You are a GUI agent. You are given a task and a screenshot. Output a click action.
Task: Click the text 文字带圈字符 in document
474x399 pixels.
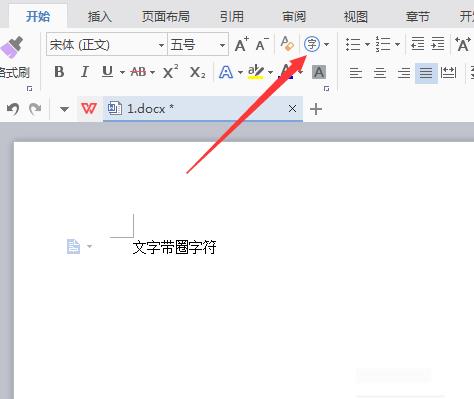(174, 248)
